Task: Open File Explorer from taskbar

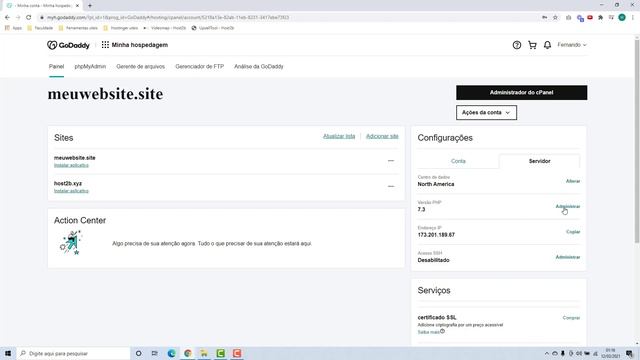Action: coord(204,353)
